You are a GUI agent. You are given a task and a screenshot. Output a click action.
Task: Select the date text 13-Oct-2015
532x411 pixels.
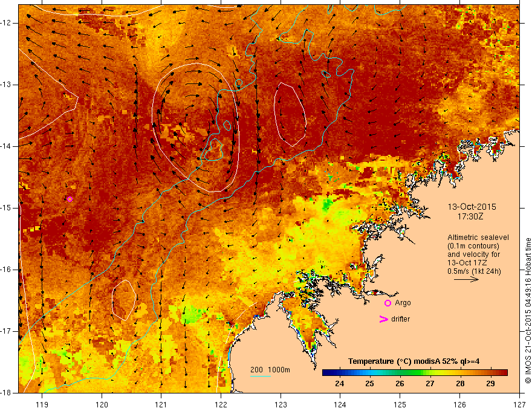click(472, 207)
